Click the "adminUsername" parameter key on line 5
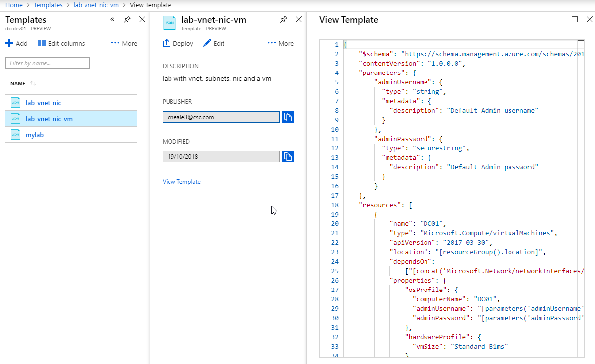Viewport: 595px width, 364px height. [x=403, y=82]
